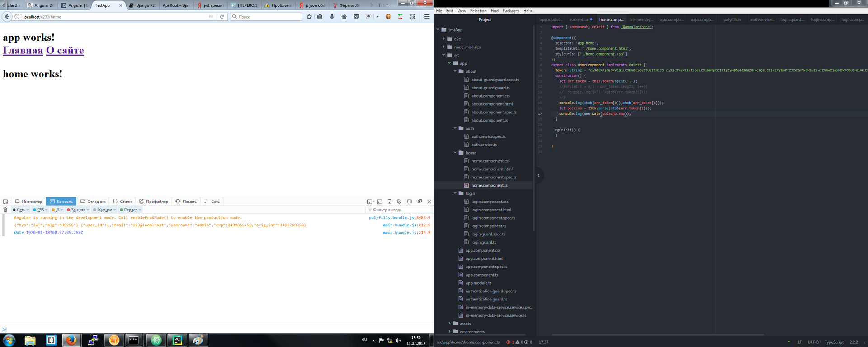Viewport: 868px width, 347px height.
Task: Open Firefox downloads arrow
Action: tap(332, 17)
